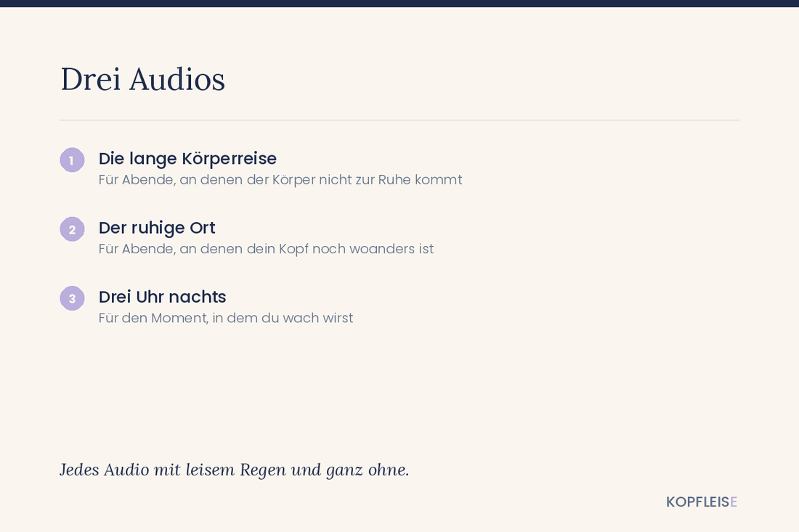Click the lavender letter E in KOPFLEISE
This screenshot has width=799, height=532.
point(734,502)
